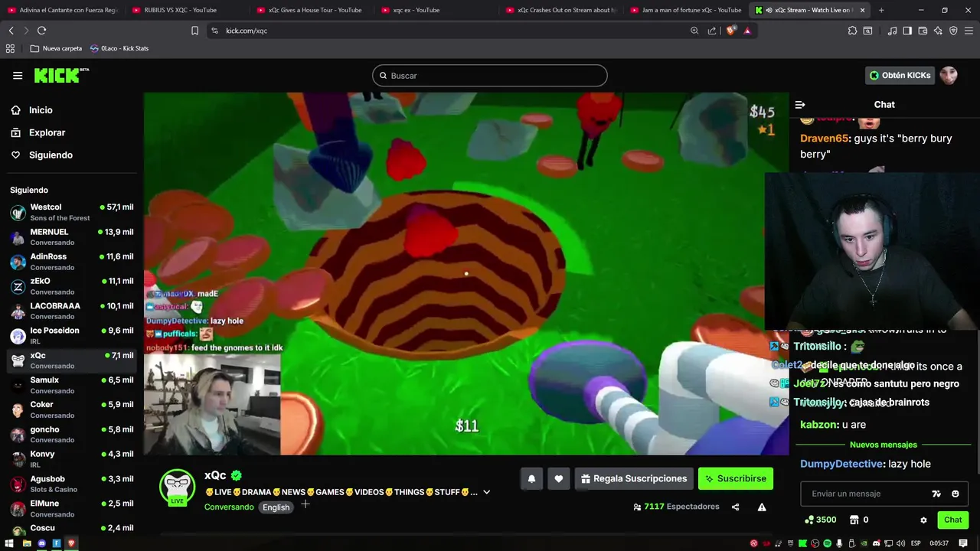Click the Brave Rewards triangle icon
Image resolution: width=980 pixels, height=551 pixels.
(x=747, y=31)
